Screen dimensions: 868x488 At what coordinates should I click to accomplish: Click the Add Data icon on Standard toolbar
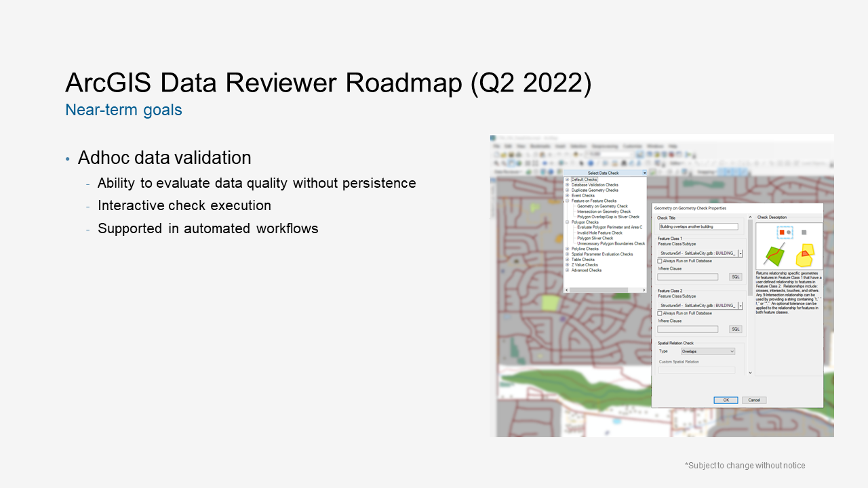click(576, 154)
